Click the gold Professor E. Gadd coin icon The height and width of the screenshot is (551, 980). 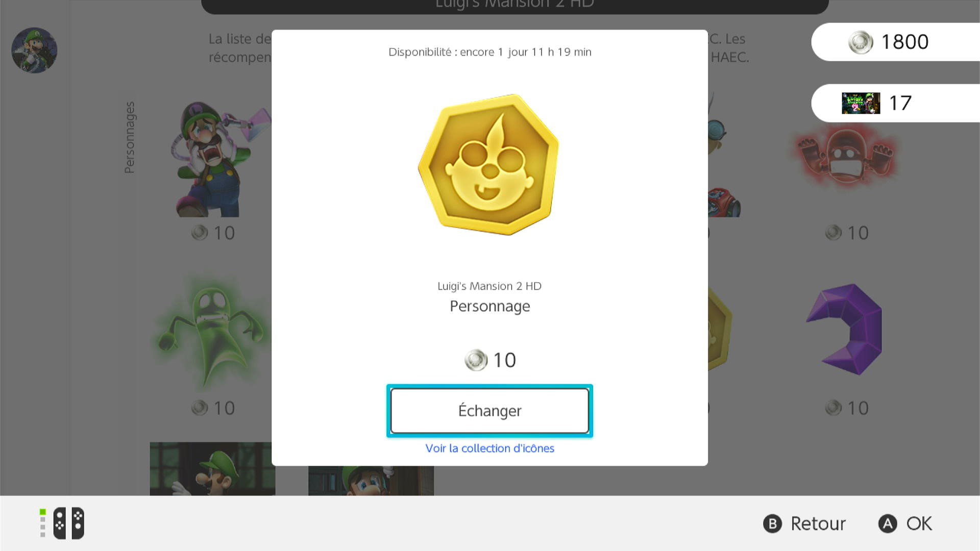tap(488, 164)
